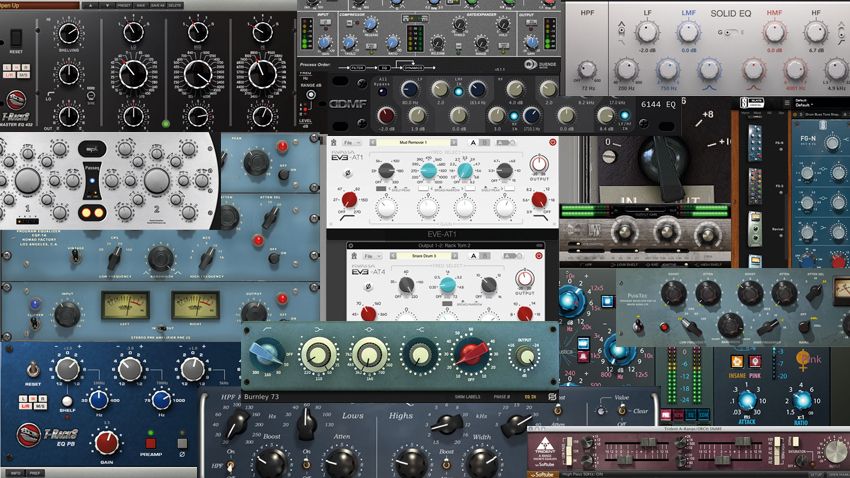The image size is (850, 478).
Task: Click the Valve/Clear switch
Action: [622, 410]
